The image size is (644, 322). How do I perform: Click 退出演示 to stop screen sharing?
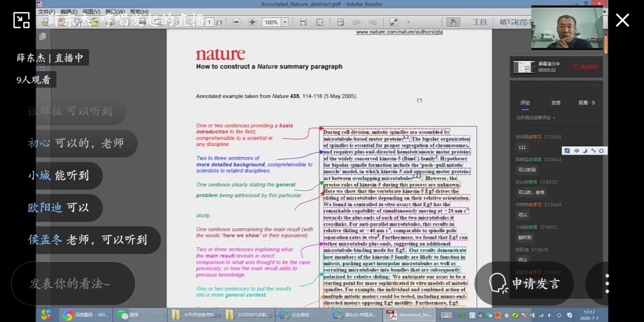(585, 67)
